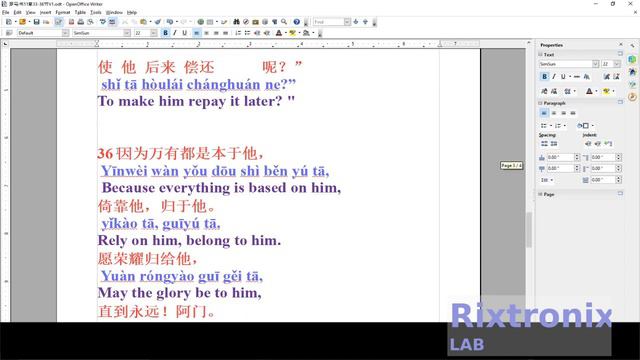The image size is (640, 360).
Task: Export directly as PDF
Action: (x=71, y=22)
